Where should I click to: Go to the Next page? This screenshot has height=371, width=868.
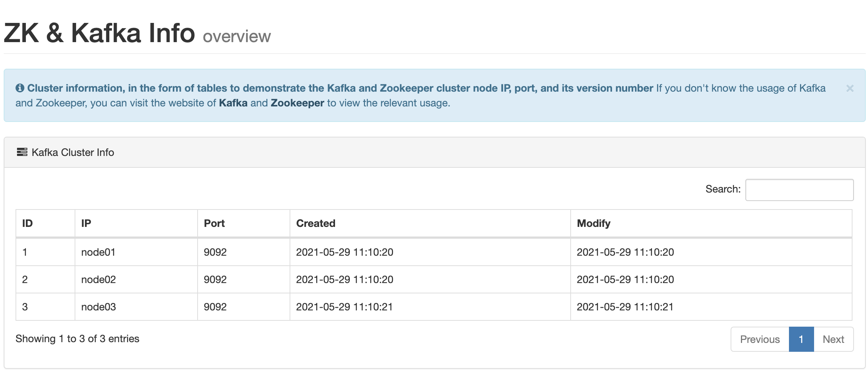pos(833,339)
